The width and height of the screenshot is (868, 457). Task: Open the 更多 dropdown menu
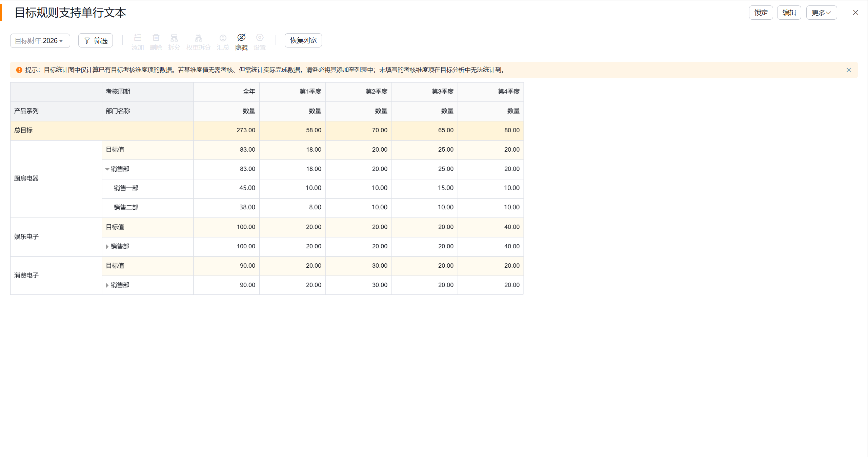pyautogui.click(x=821, y=13)
